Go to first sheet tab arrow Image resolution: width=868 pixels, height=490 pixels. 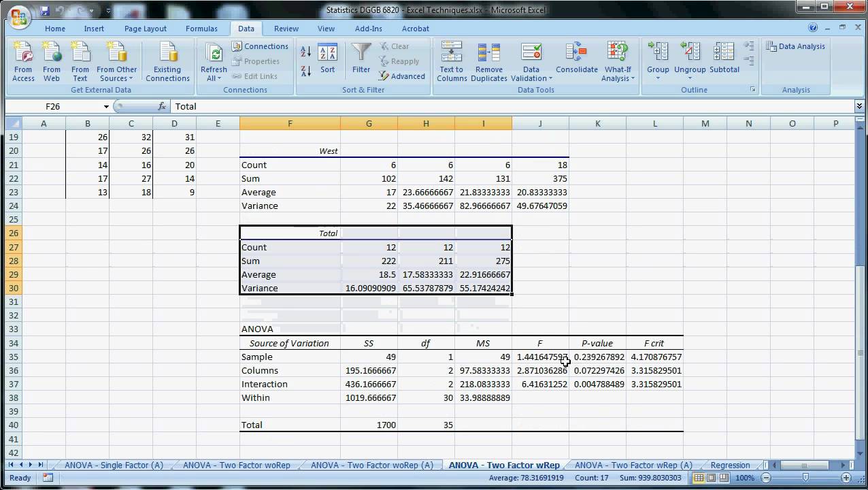pyautogui.click(x=11, y=465)
